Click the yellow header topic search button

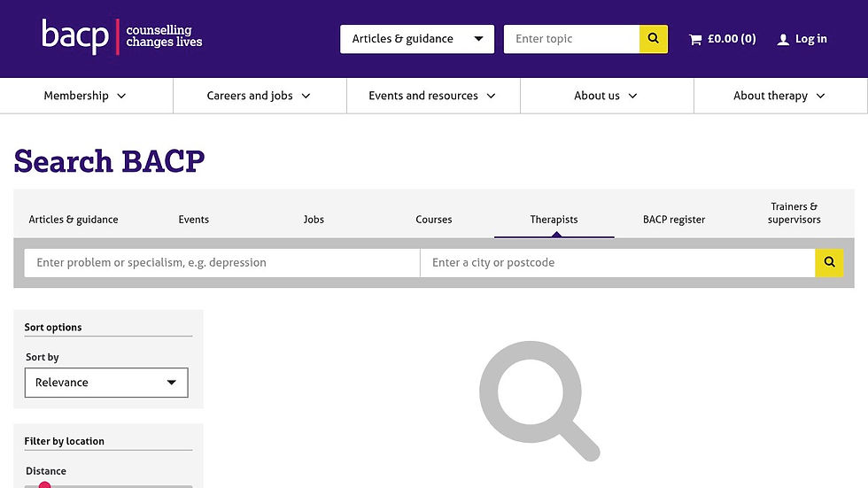[654, 39]
